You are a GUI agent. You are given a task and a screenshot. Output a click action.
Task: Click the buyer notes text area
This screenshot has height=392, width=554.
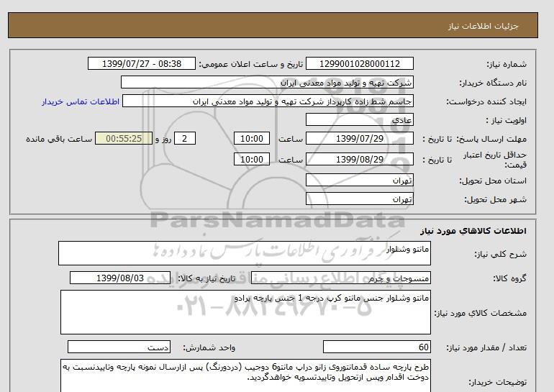(x=245, y=375)
